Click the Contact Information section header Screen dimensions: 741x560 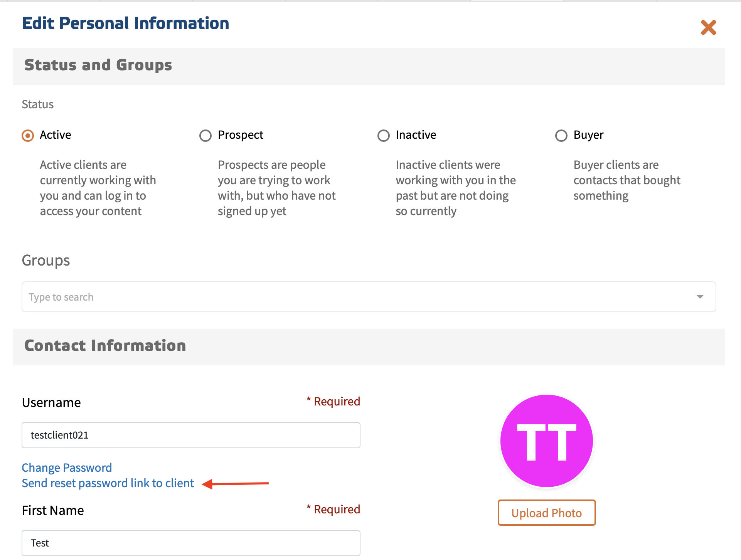point(105,346)
